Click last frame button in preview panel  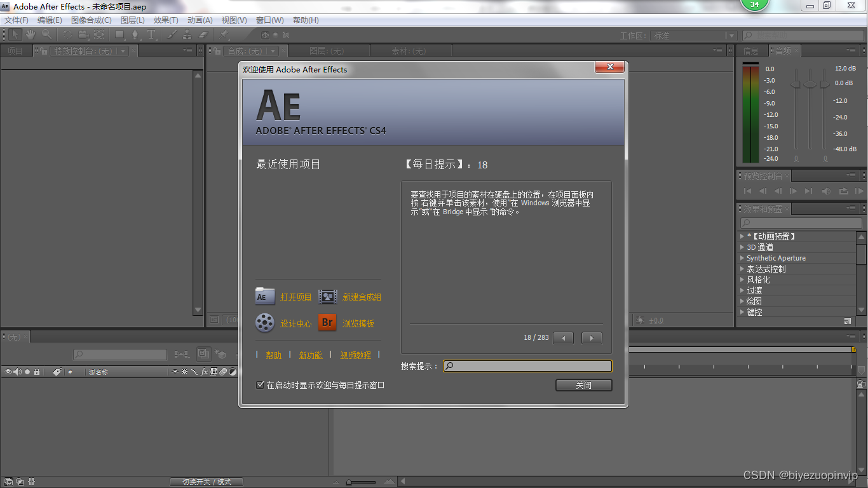point(808,191)
